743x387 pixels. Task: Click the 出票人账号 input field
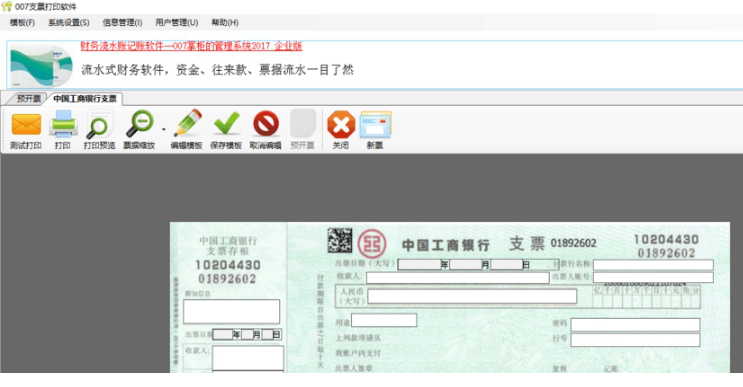653,278
